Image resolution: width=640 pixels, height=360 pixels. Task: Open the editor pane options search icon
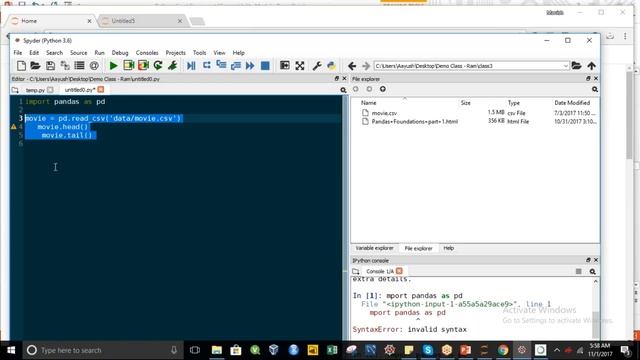coord(343,90)
